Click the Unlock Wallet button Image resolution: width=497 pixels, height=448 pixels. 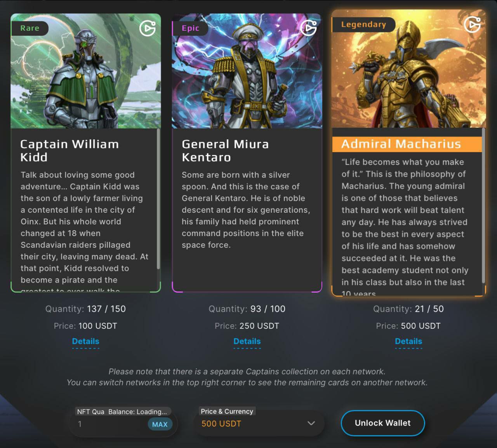(x=383, y=423)
